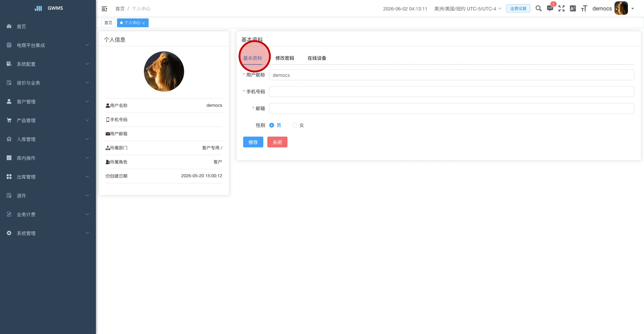Click the GWMS logo icon

click(38, 8)
